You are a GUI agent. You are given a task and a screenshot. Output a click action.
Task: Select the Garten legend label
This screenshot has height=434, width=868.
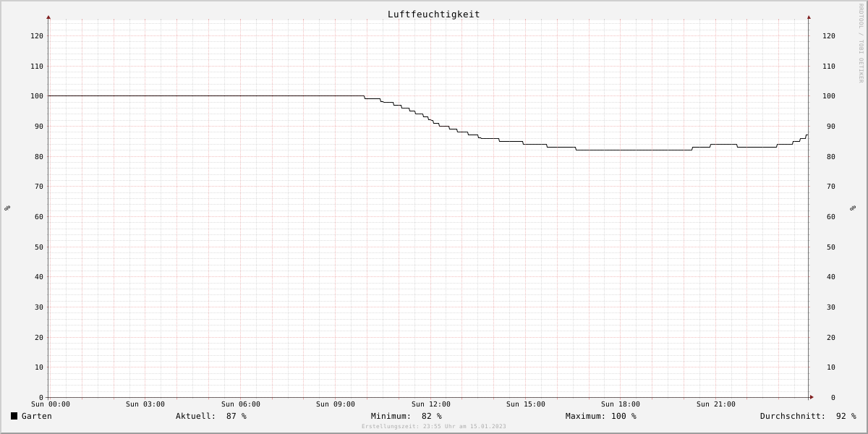coord(37,416)
